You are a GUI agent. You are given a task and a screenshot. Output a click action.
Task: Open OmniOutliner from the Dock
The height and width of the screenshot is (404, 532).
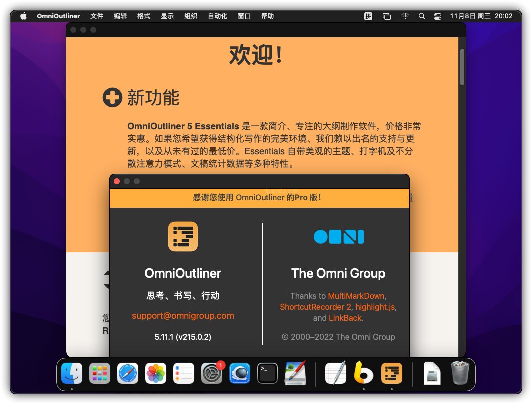pos(392,373)
